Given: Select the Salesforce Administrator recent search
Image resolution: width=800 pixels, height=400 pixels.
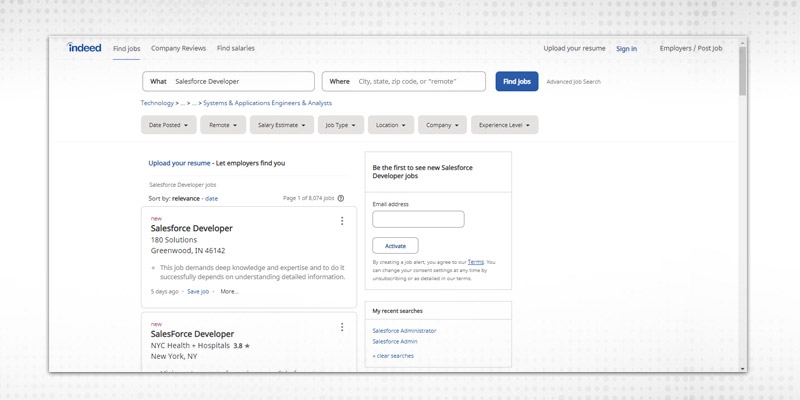Looking at the screenshot, I should coord(404,330).
